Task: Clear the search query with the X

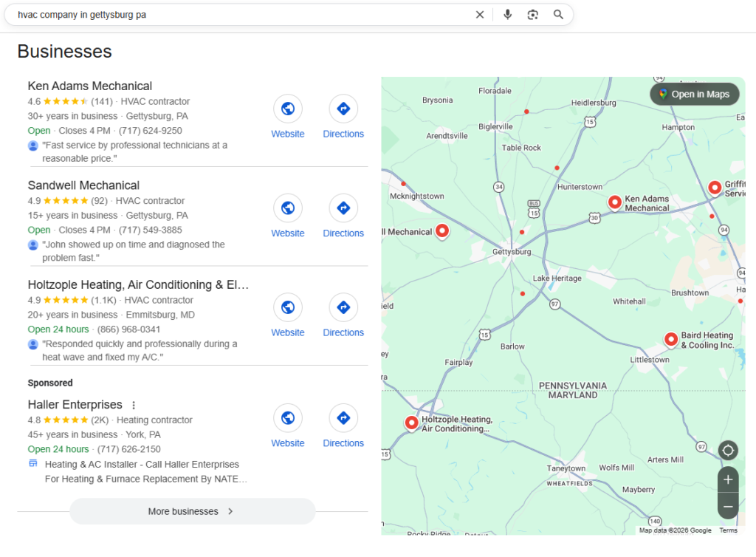Action: point(480,14)
